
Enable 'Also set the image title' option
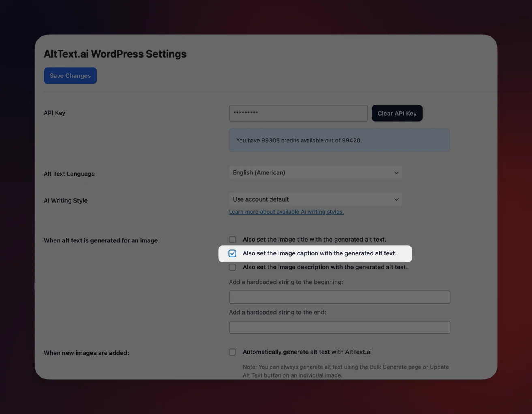point(232,239)
